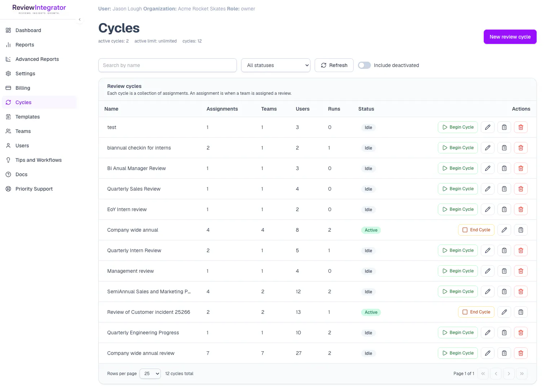554x392 pixels.
Task: Go to Reports in the sidebar
Action: tap(39, 45)
